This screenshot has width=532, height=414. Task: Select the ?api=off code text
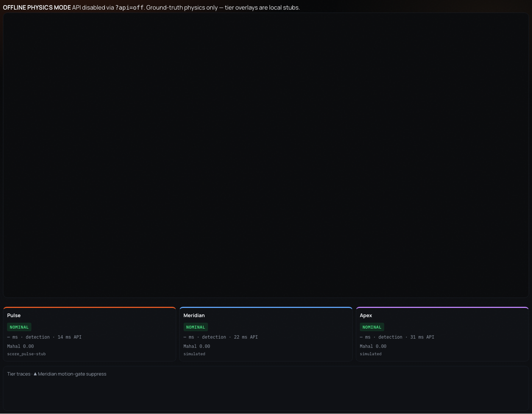click(129, 7)
